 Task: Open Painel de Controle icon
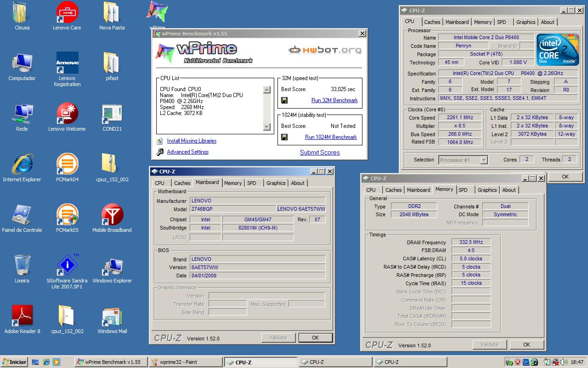click(22, 215)
